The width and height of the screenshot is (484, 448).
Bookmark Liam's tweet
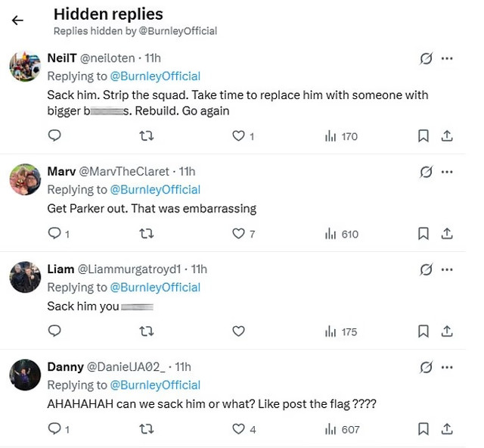click(x=423, y=331)
